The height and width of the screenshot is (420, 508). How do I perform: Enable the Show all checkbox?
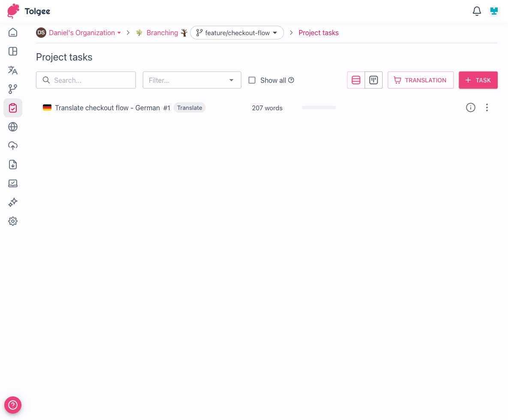(252, 80)
